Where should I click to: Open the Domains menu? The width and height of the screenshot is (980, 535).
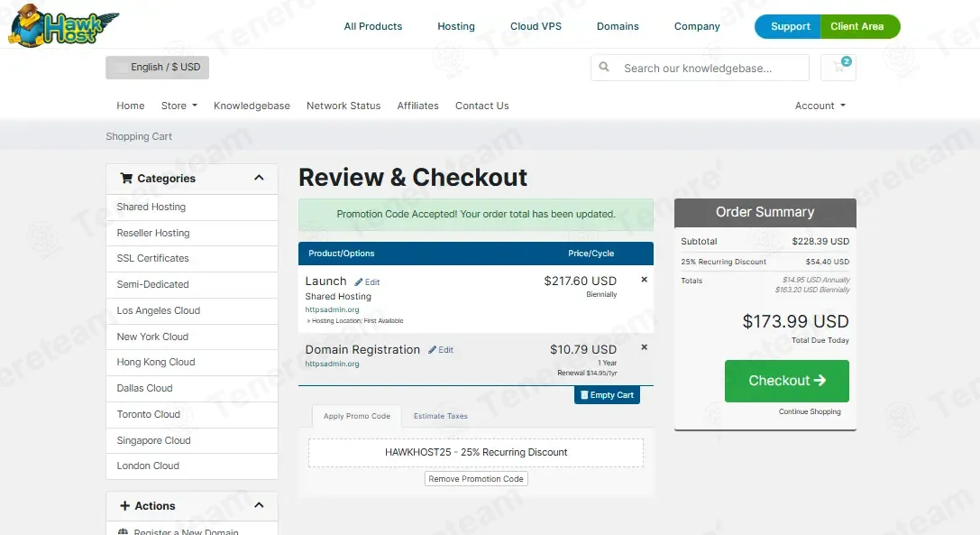[618, 26]
